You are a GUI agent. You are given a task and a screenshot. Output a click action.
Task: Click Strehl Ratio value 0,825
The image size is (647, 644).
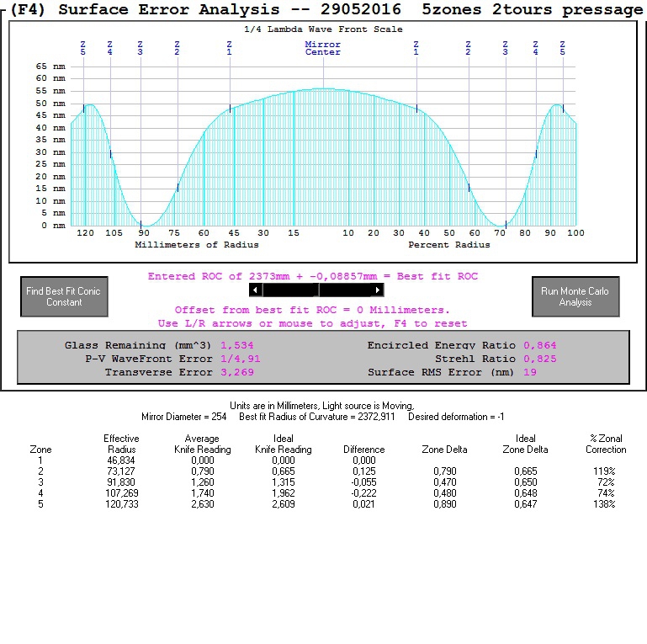pos(539,359)
